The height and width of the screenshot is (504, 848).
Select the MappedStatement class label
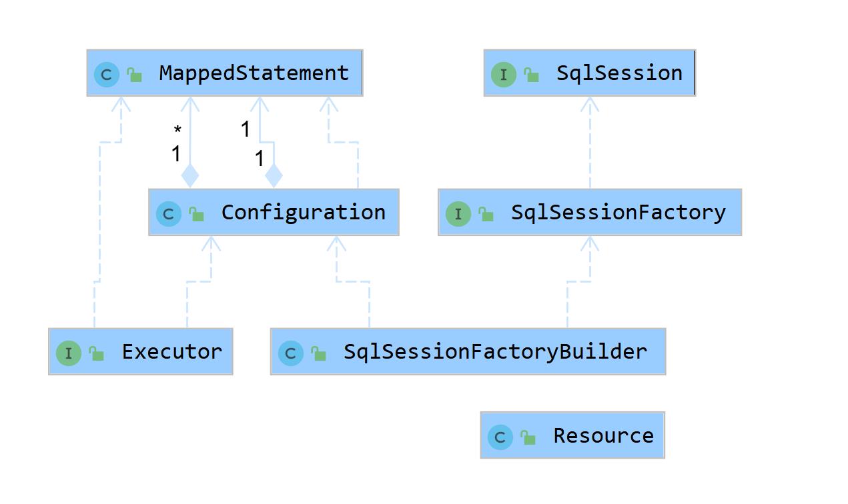pos(254,73)
